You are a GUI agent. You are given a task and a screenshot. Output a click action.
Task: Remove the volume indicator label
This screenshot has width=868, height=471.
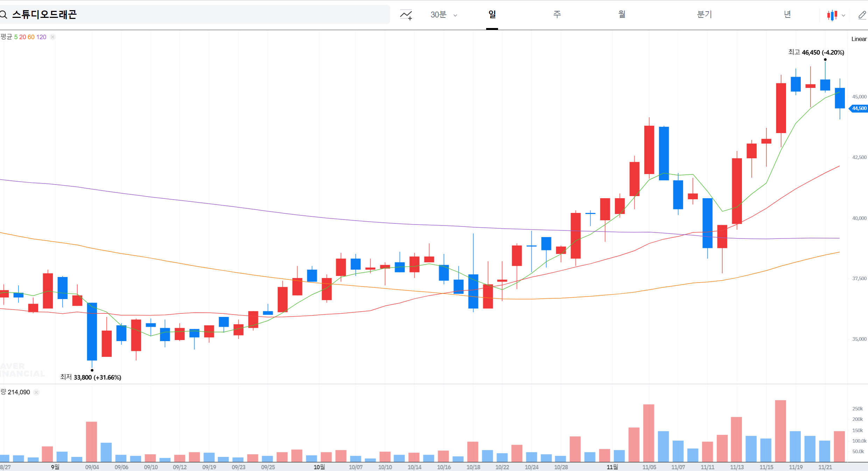(36, 392)
